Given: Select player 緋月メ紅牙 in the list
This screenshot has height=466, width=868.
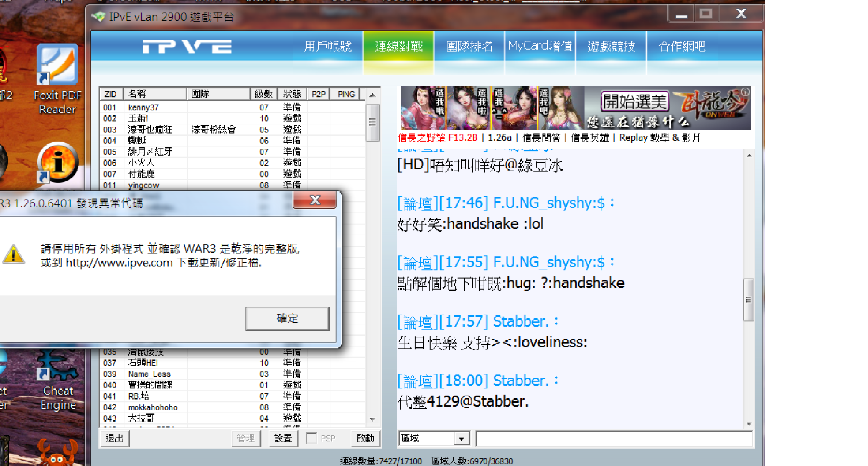Looking at the screenshot, I should click(232, 151).
